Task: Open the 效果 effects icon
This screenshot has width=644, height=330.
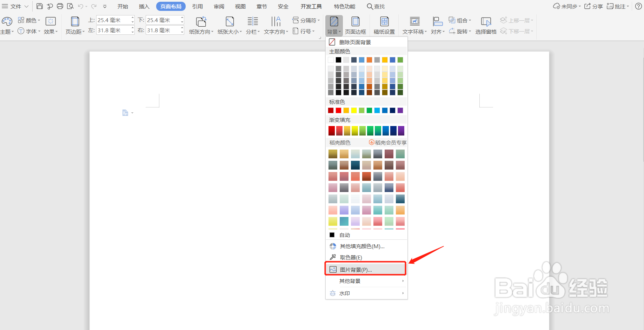Action: click(51, 21)
